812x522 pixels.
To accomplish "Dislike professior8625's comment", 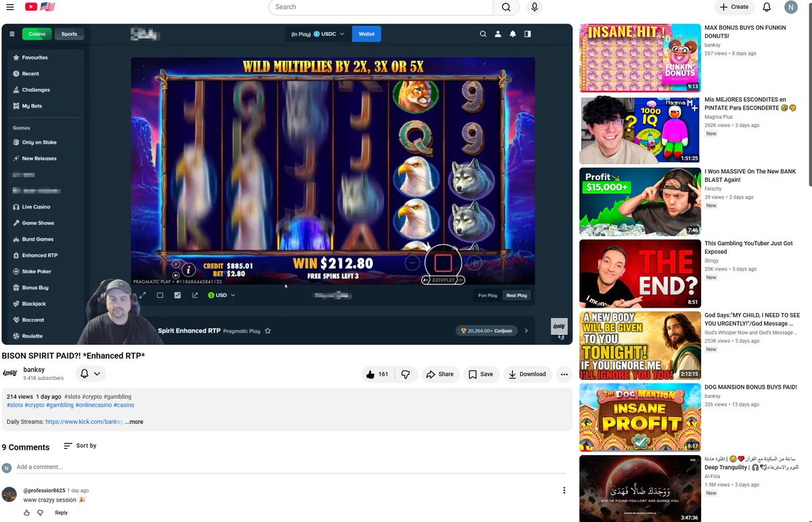I will point(41,513).
